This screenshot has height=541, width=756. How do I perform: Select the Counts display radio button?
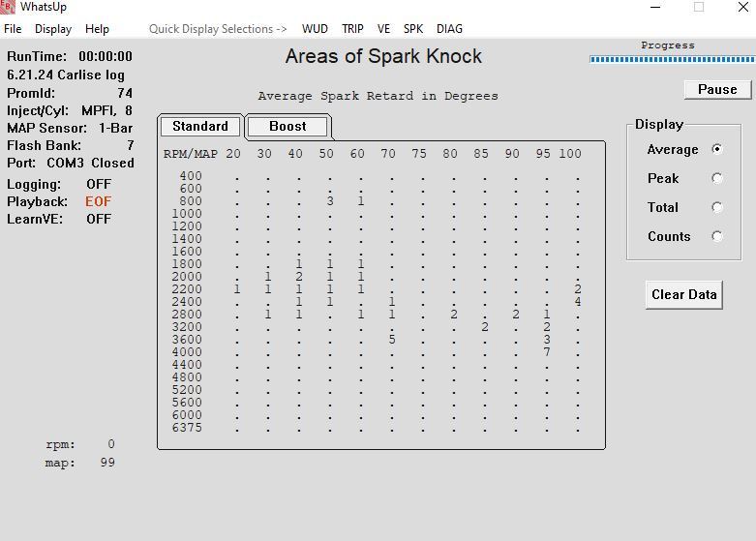(716, 236)
